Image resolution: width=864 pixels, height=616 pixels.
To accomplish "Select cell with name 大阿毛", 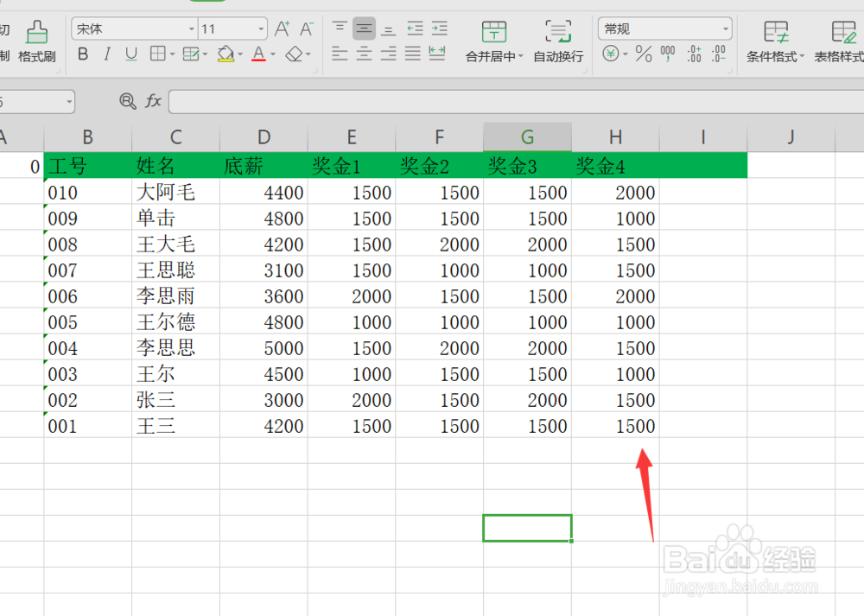I will coord(175,192).
